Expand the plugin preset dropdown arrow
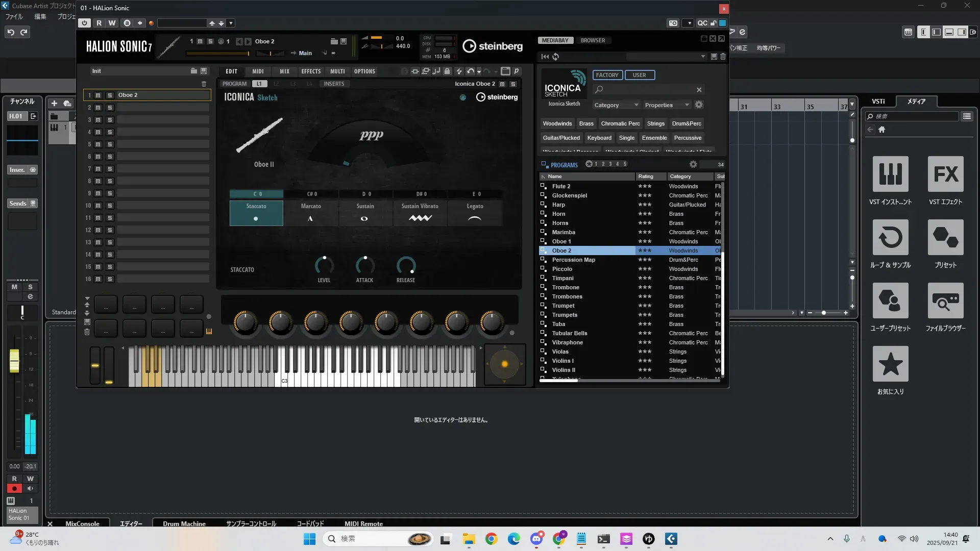The width and height of the screenshot is (980, 551). pyautogui.click(x=231, y=23)
